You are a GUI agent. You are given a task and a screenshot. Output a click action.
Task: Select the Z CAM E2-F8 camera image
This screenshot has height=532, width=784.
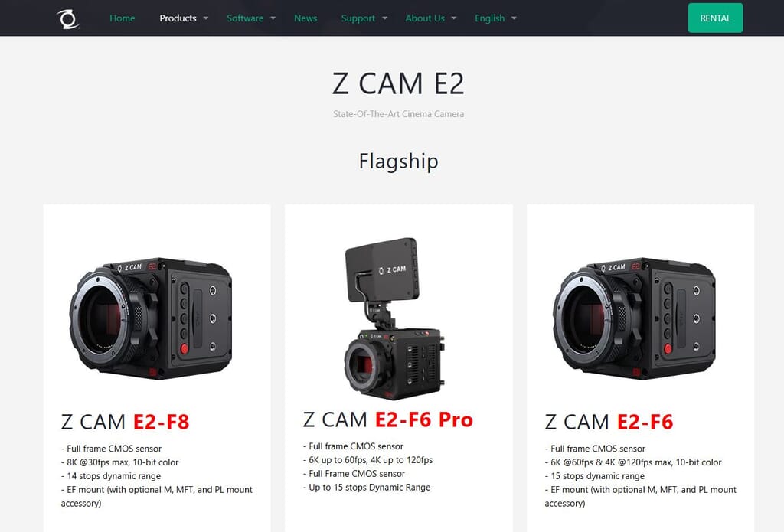pyautogui.click(x=151, y=318)
